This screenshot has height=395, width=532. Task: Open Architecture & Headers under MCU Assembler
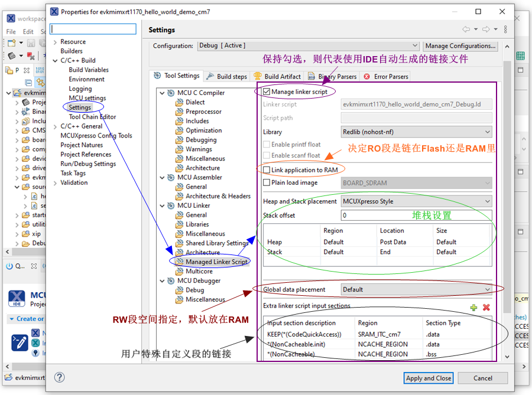(x=218, y=196)
